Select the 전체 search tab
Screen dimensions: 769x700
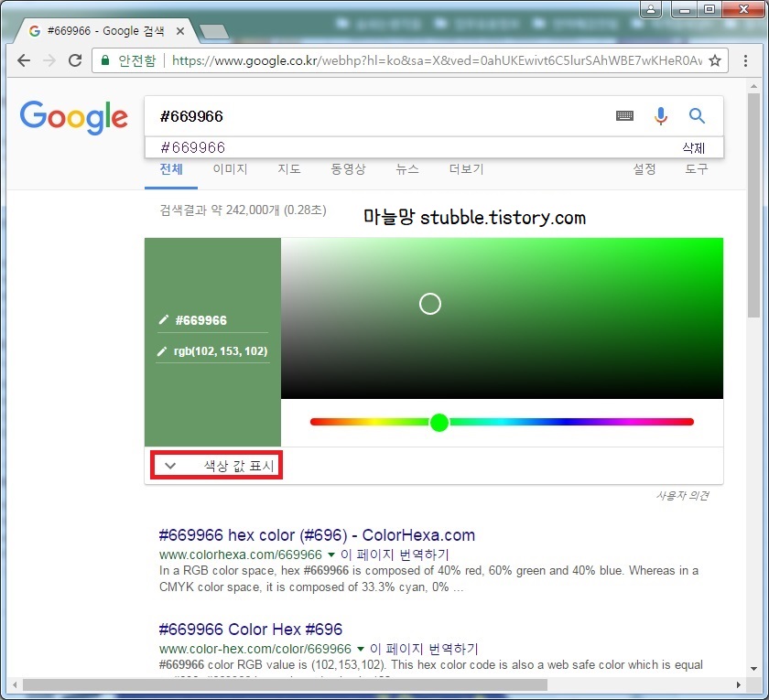pos(171,169)
